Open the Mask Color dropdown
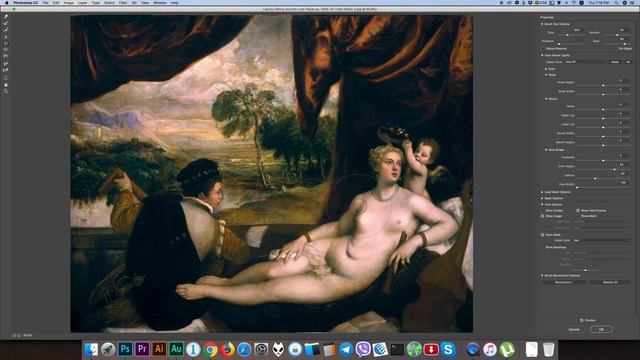The image size is (640, 360). point(602,240)
